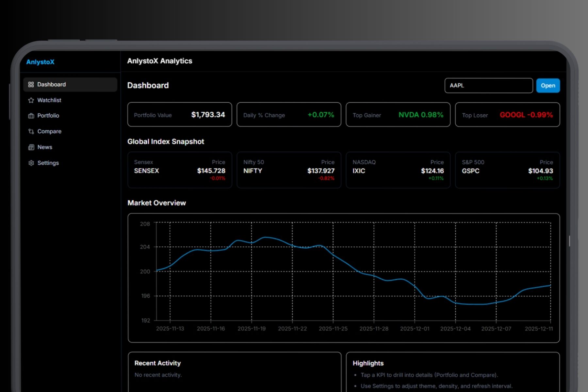
Task: Click the Watchlist star icon
Action: pos(31,100)
